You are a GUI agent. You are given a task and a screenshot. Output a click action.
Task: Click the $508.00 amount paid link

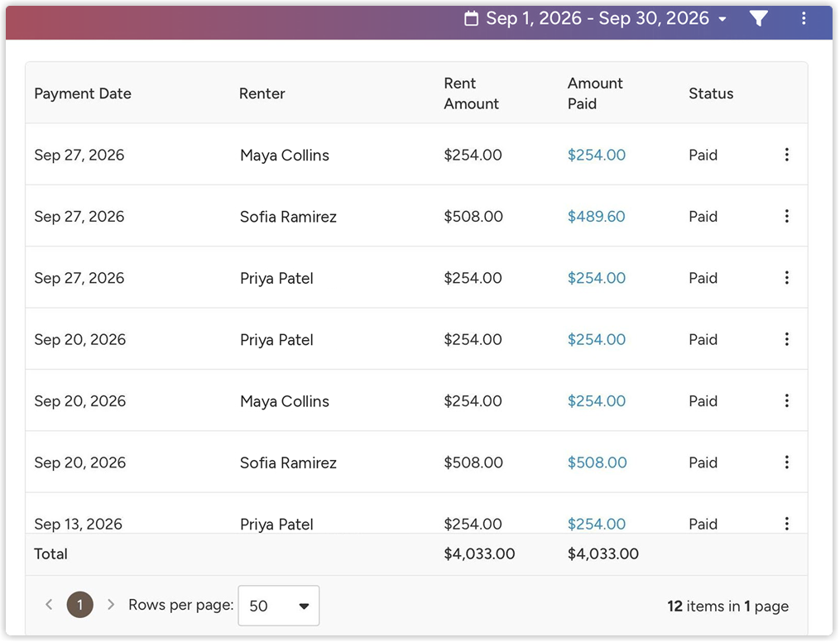pos(598,463)
